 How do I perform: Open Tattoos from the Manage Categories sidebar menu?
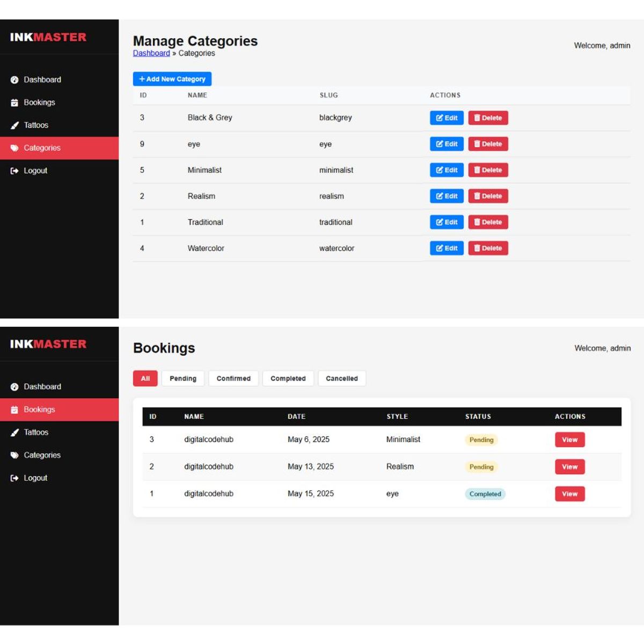pyautogui.click(x=36, y=125)
